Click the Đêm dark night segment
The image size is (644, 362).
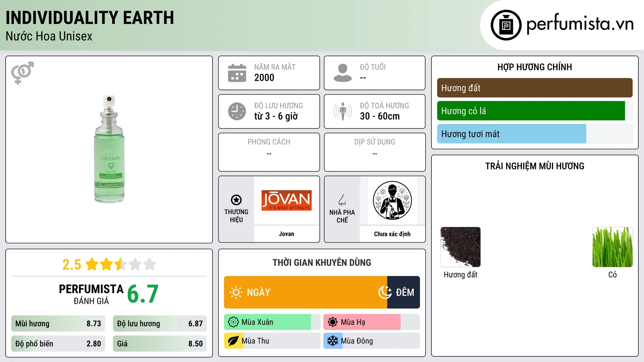click(404, 292)
